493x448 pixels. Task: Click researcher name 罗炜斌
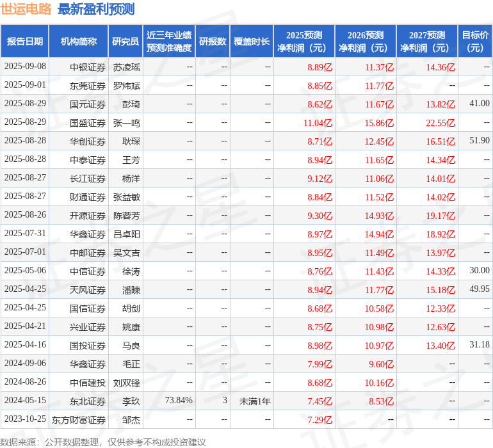pos(126,86)
